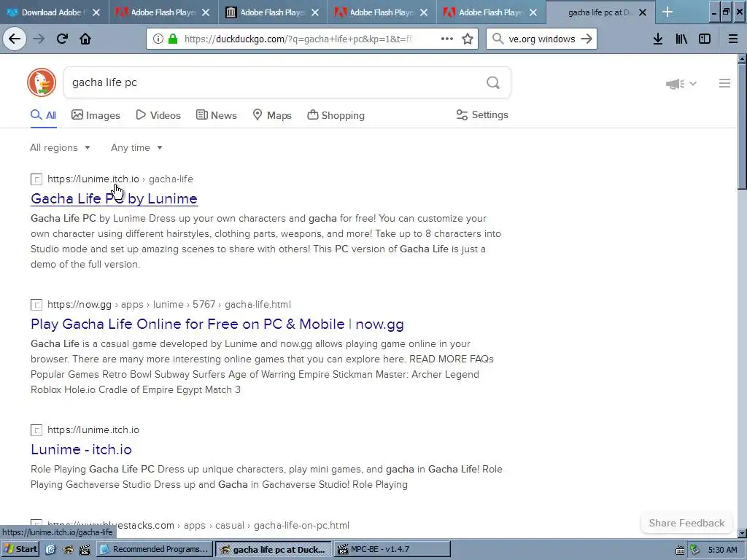Image resolution: width=747 pixels, height=560 pixels.
Task: Open the search Settings link
Action: click(x=482, y=114)
